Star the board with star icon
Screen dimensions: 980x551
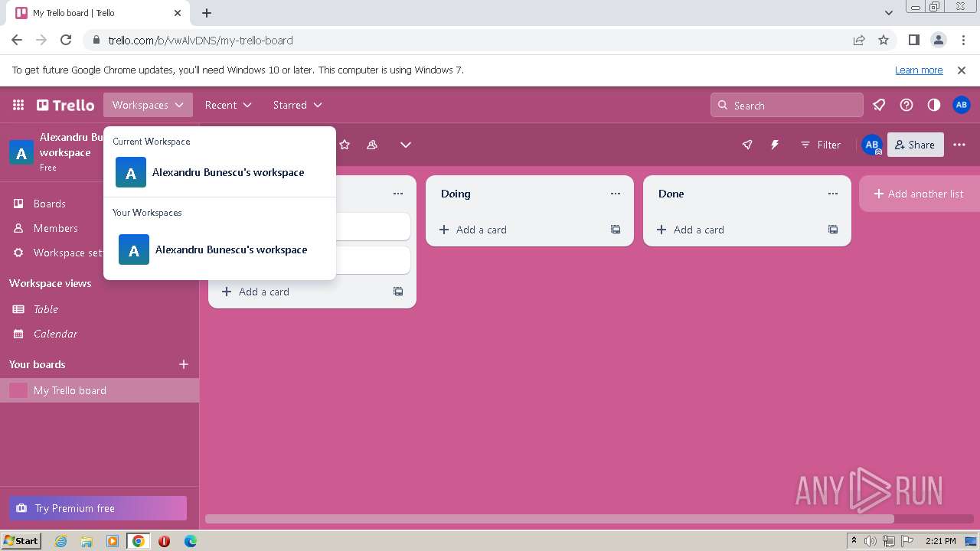click(345, 145)
